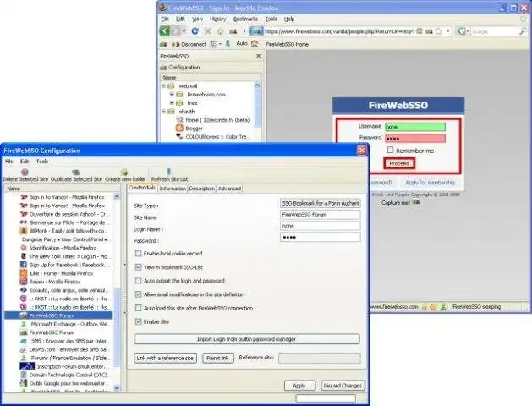Image resolution: width=532 pixels, height=406 pixels.
Task: Click BillMonk icon in site list
Action: 24,231
